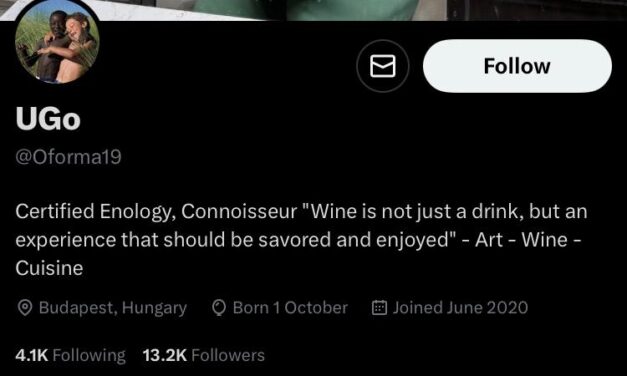The width and height of the screenshot is (627, 376).
Task: Click the UGo display name
Action: click(48, 119)
